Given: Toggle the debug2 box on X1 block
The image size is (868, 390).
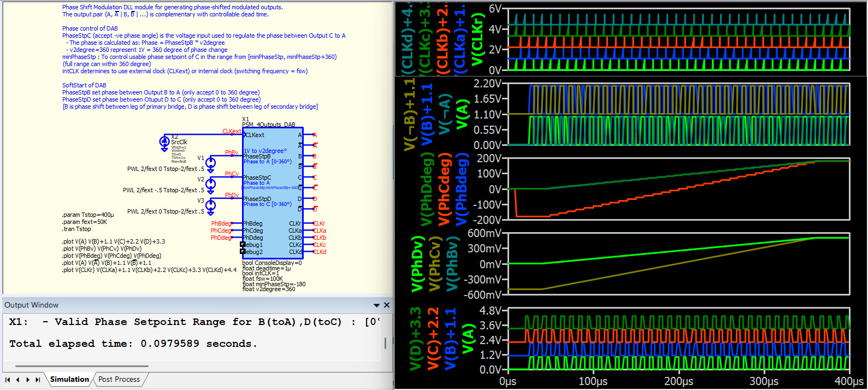Looking at the screenshot, I should pyautogui.click(x=243, y=252).
